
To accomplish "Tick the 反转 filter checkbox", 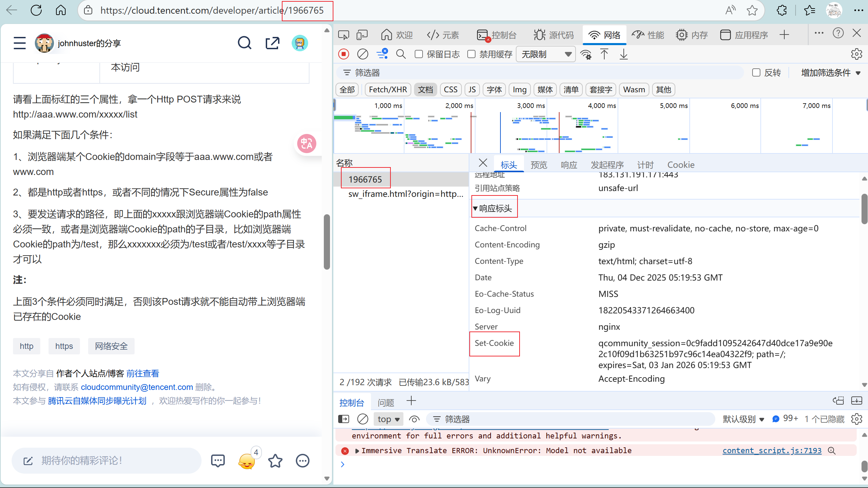I will coord(756,73).
